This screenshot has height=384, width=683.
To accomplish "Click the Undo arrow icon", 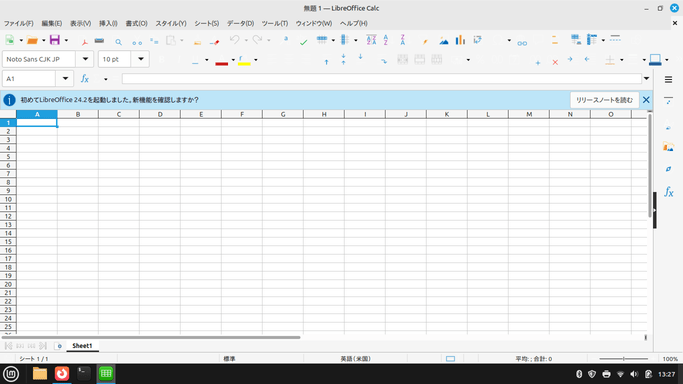I will [x=234, y=40].
